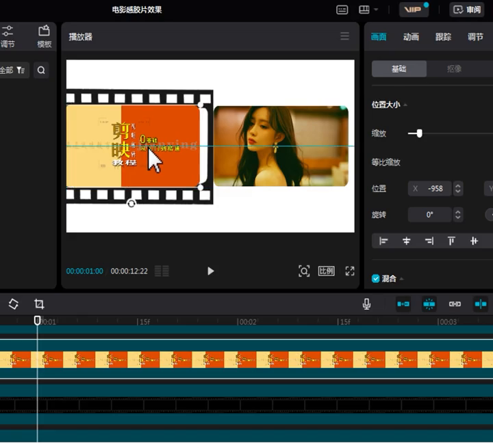Click the current timecode 00:00:01:00

(85, 271)
